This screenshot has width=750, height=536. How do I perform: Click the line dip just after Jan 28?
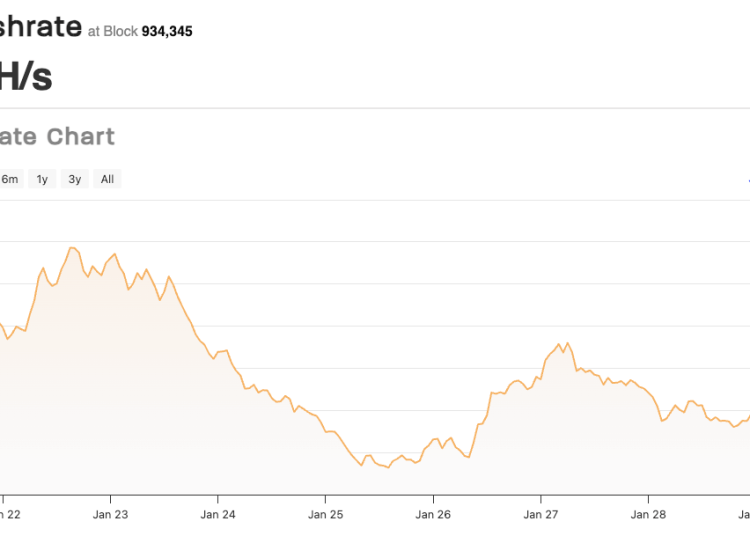[662, 421]
